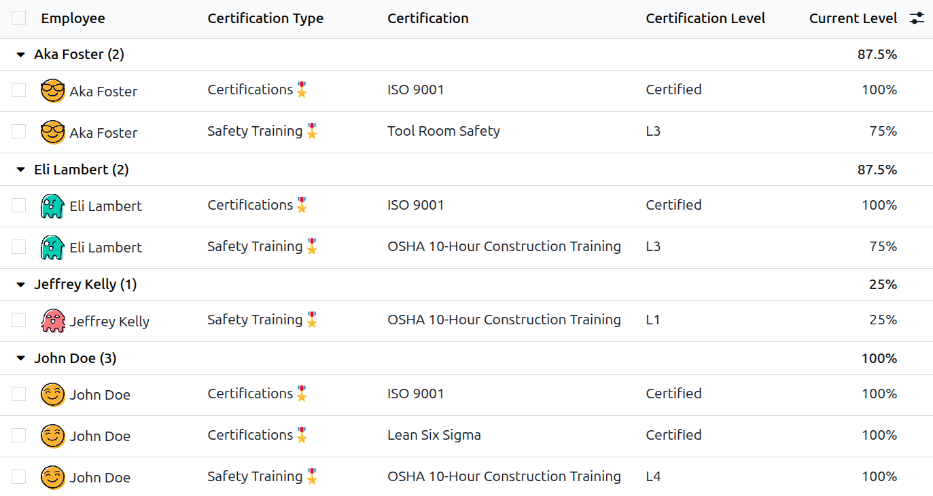The width and height of the screenshot is (933, 496).
Task: Collapse the Aka Foster (2) group
Action: pos(21,55)
